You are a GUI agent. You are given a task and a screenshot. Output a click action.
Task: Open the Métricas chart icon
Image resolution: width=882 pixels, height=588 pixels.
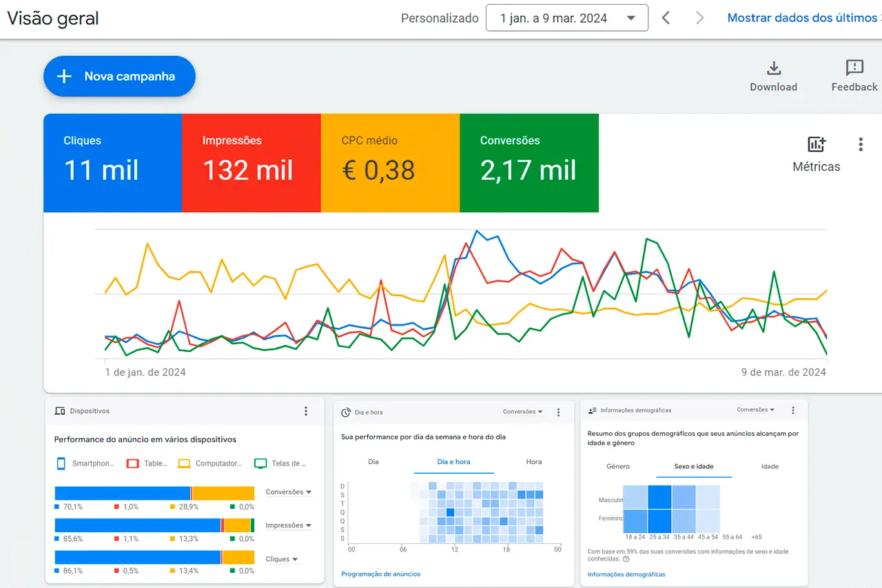click(x=817, y=145)
